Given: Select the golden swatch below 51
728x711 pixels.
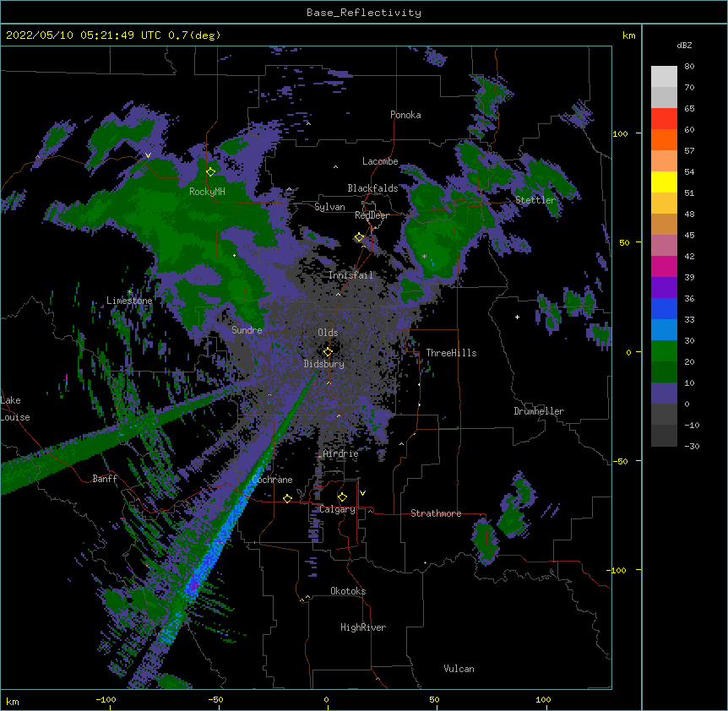Looking at the screenshot, I should [x=664, y=204].
